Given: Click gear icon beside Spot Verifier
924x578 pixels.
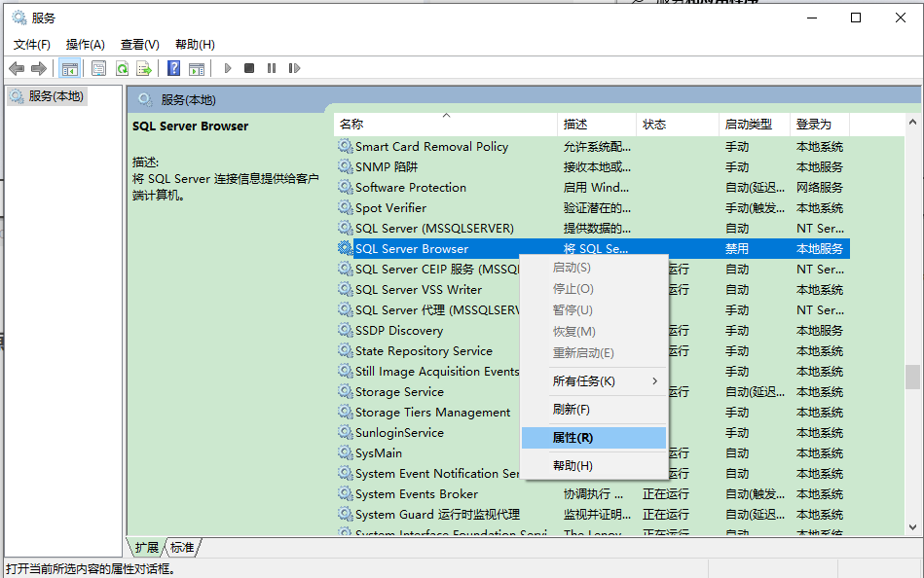Looking at the screenshot, I should click(x=346, y=207).
